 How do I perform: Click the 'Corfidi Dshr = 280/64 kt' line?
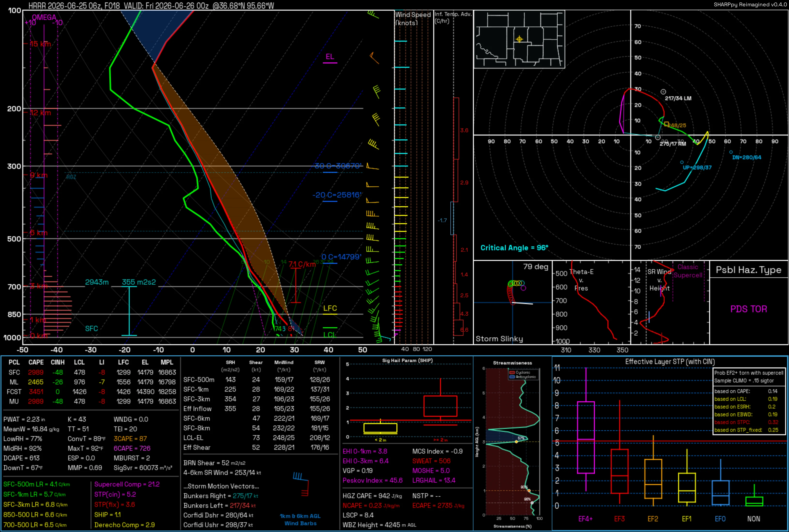click(218, 515)
